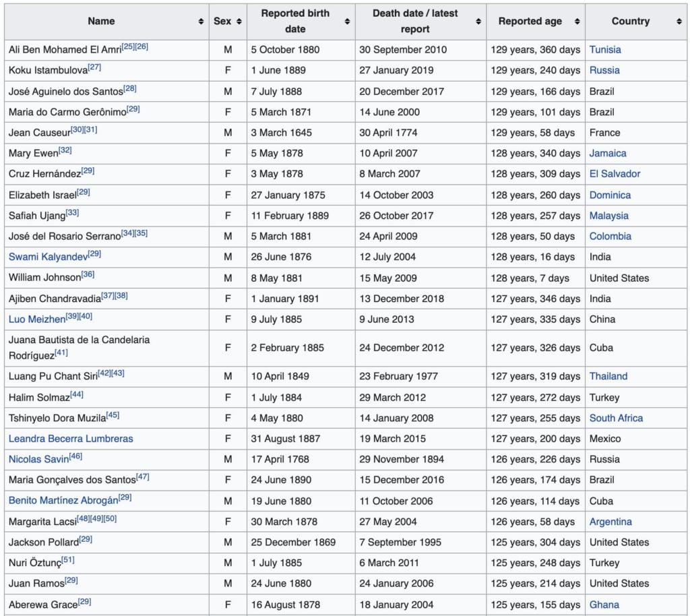The width and height of the screenshot is (690, 616).
Task: Sort table by Name column arrows
Action: (201, 22)
